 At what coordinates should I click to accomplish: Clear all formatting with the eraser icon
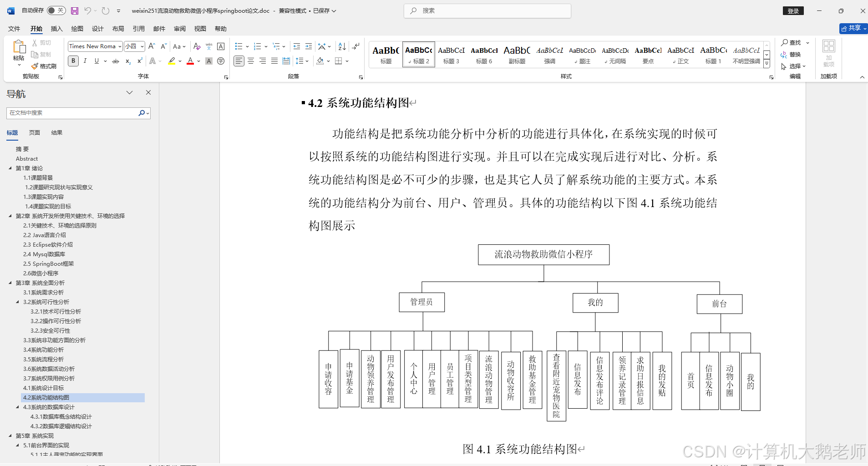(x=197, y=46)
